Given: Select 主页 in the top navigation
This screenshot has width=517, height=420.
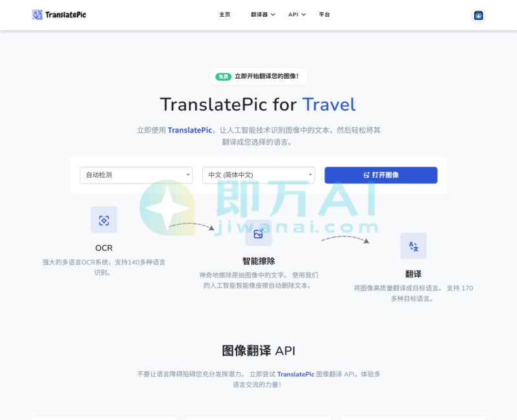Looking at the screenshot, I should (x=224, y=14).
